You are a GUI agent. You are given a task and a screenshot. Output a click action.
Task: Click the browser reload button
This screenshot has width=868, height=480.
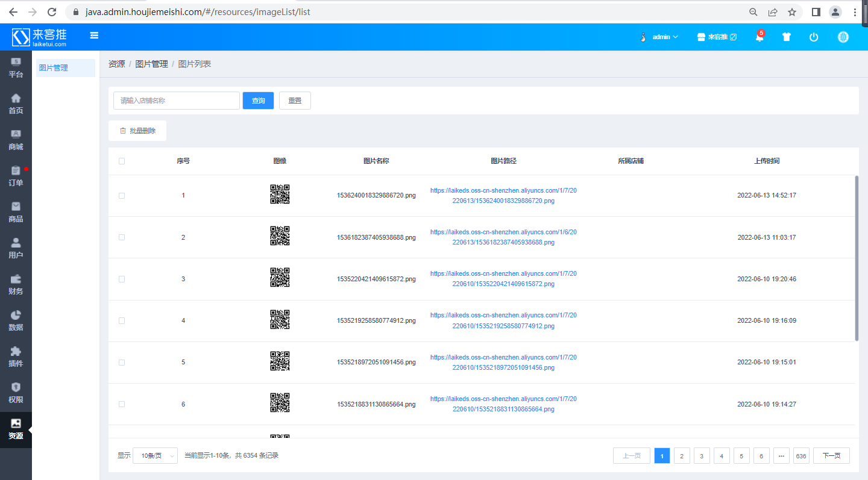tap(52, 11)
